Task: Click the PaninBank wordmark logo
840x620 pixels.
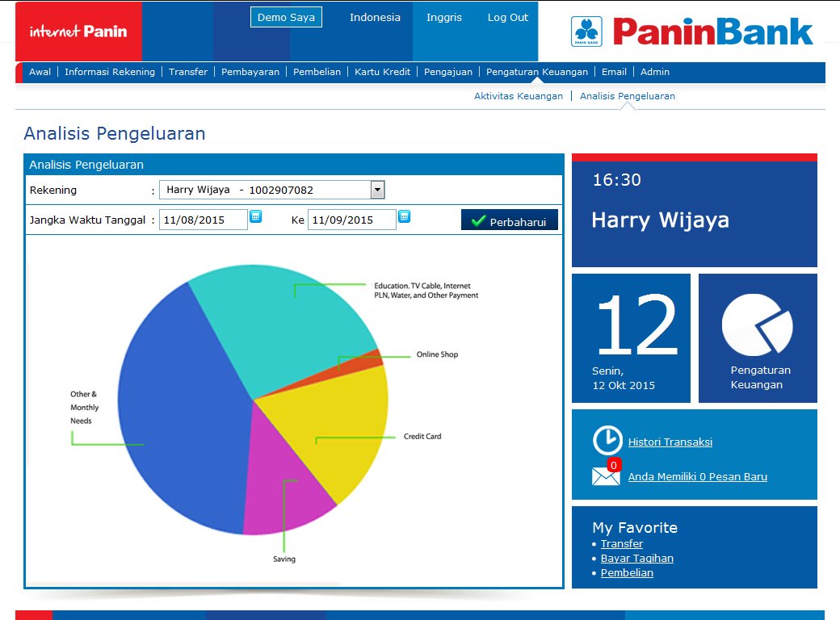Action: 713,31
